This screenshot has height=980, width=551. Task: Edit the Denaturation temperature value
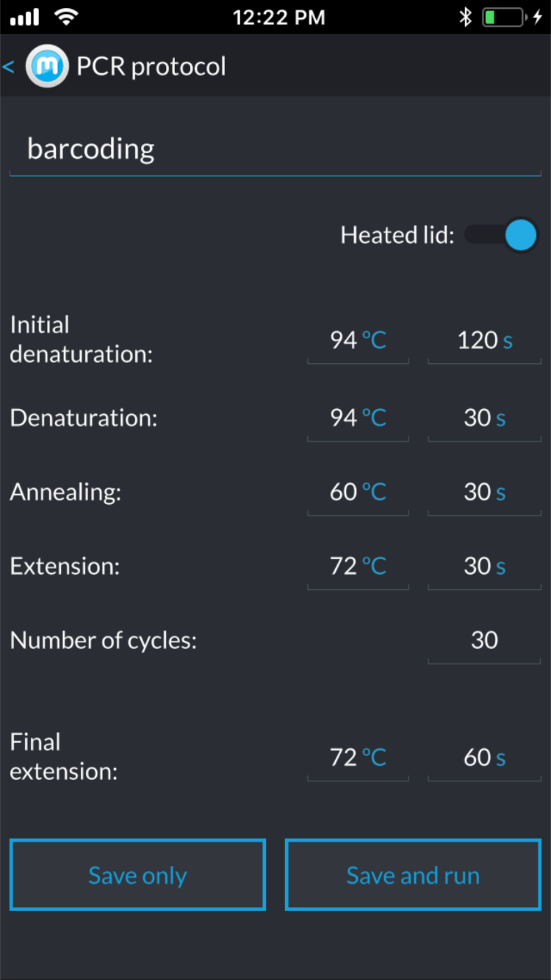pyautogui.click(x=358, y=418)
